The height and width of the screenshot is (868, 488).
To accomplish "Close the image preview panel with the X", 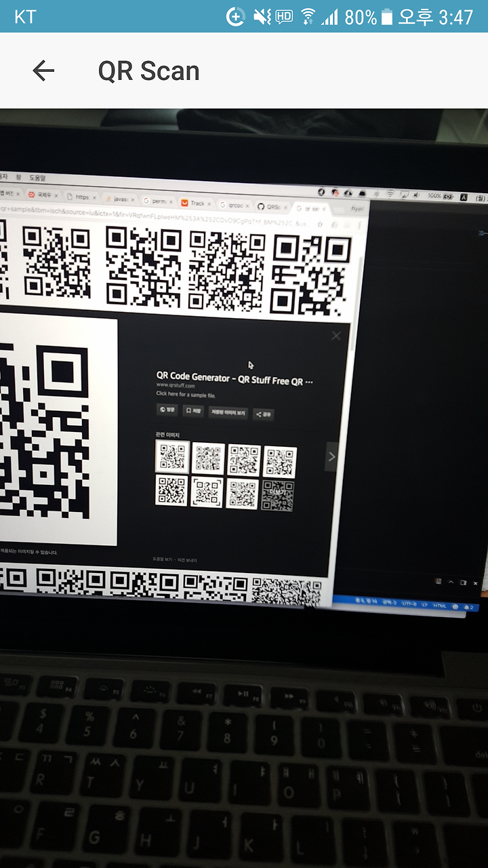I will [336, 336].
